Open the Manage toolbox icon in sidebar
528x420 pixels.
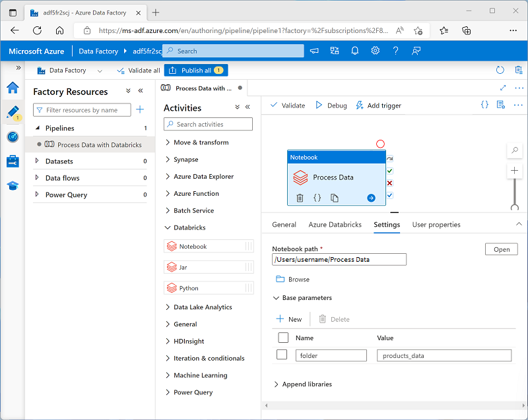click(13, 160)
